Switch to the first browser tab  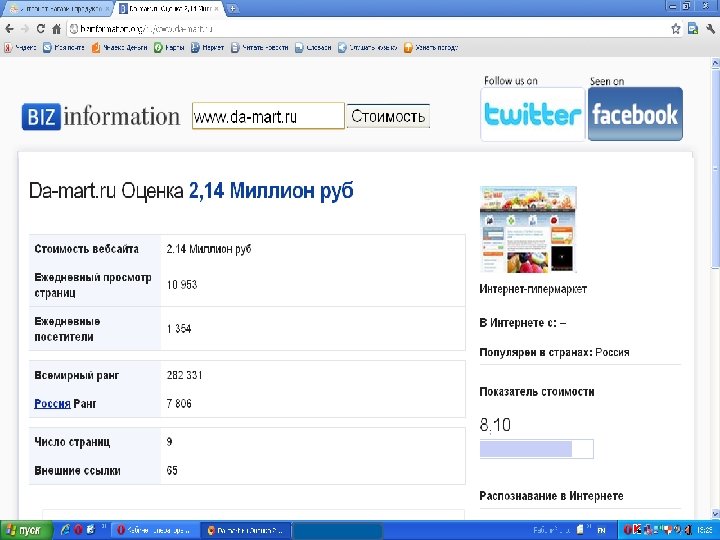58,9
